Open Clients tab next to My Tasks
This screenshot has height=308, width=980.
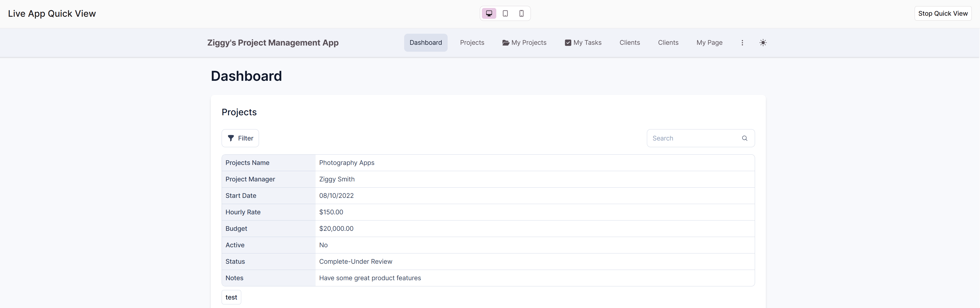pos(630,43)
